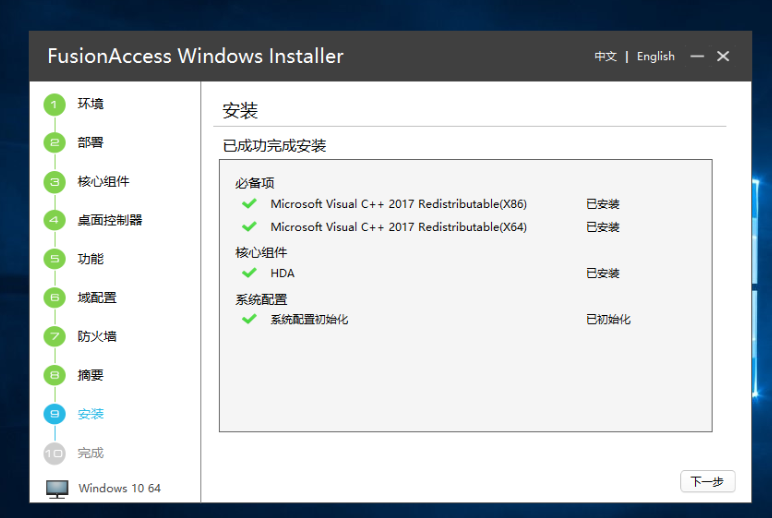Screen dimensions: 772x518
Task: Switch language to 中文
Action: pos(605,57)
